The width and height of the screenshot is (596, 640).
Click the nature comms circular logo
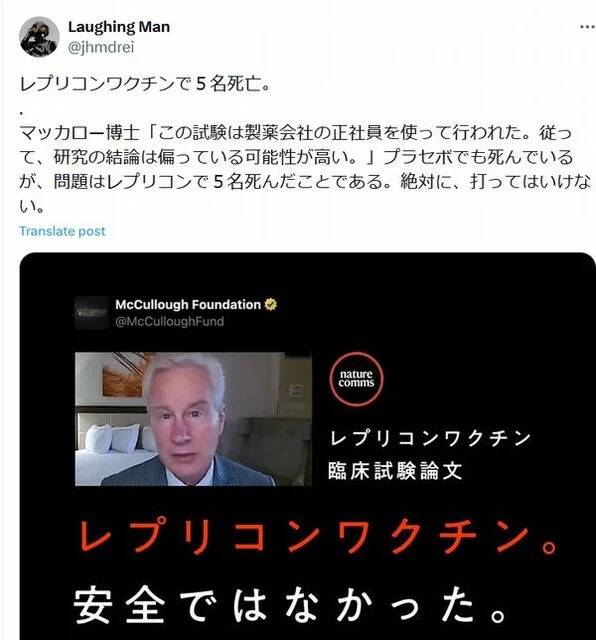(x=356, y=379)
